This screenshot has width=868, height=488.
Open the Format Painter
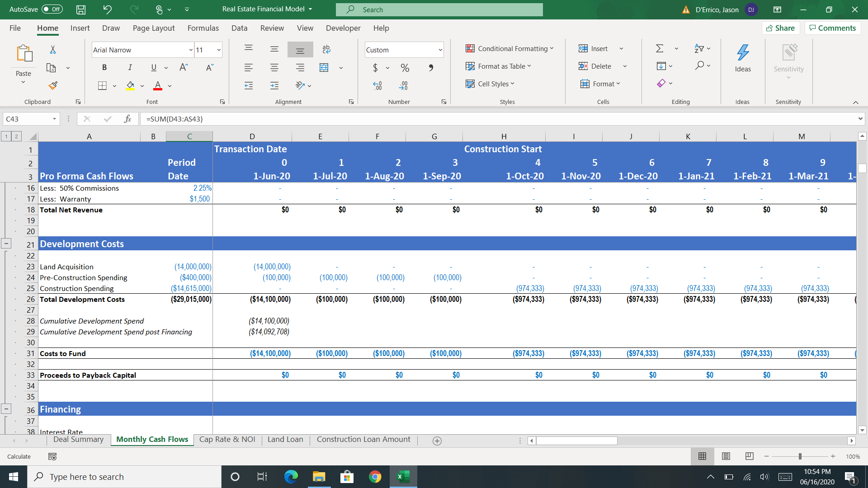pyautogui.click(x=53, y=85)
